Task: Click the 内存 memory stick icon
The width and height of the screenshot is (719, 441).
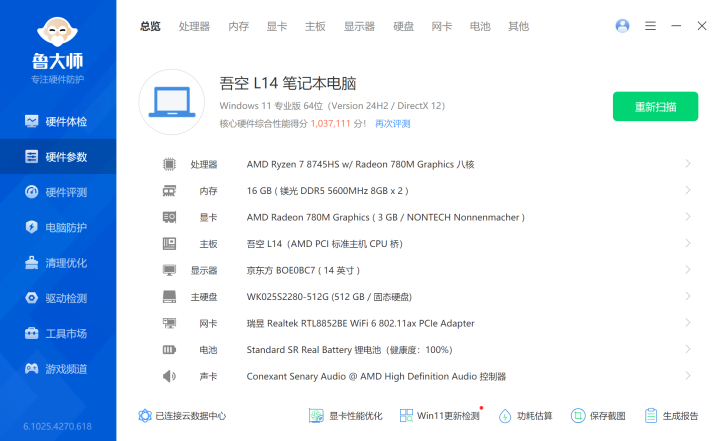Action: (x=169, y=191)
